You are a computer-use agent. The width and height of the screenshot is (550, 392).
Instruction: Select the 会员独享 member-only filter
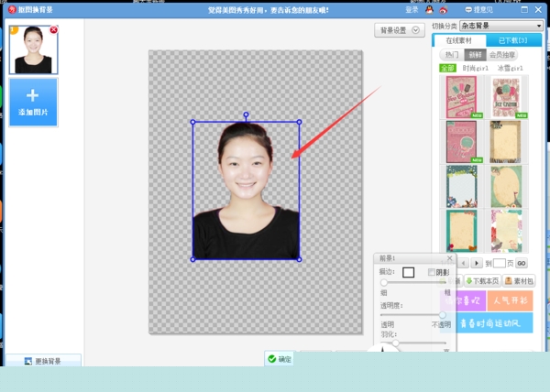(502, 55)
